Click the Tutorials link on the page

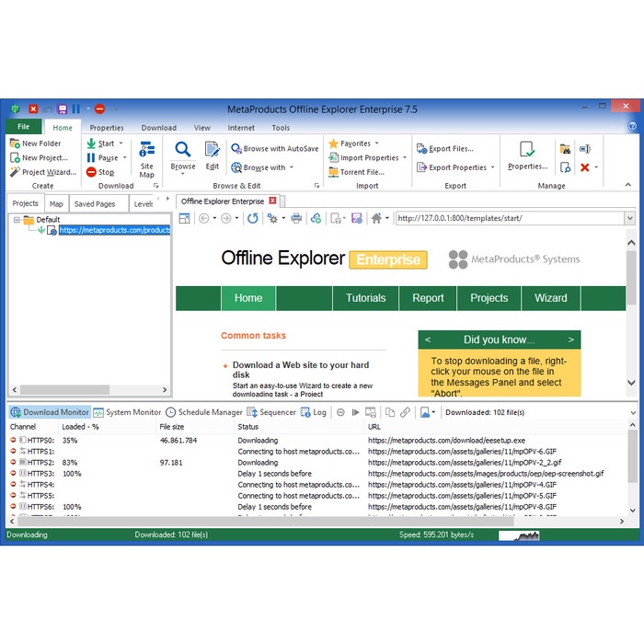pos(365,298)
